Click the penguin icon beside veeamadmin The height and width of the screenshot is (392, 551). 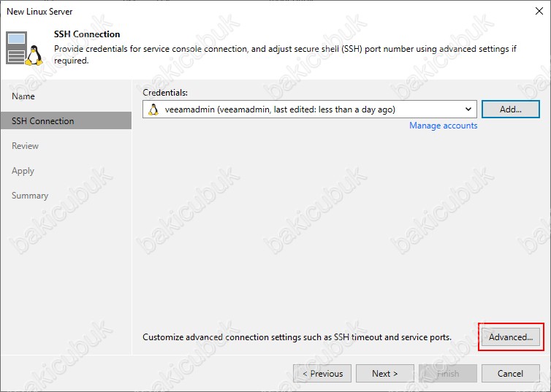pos(153,109)
